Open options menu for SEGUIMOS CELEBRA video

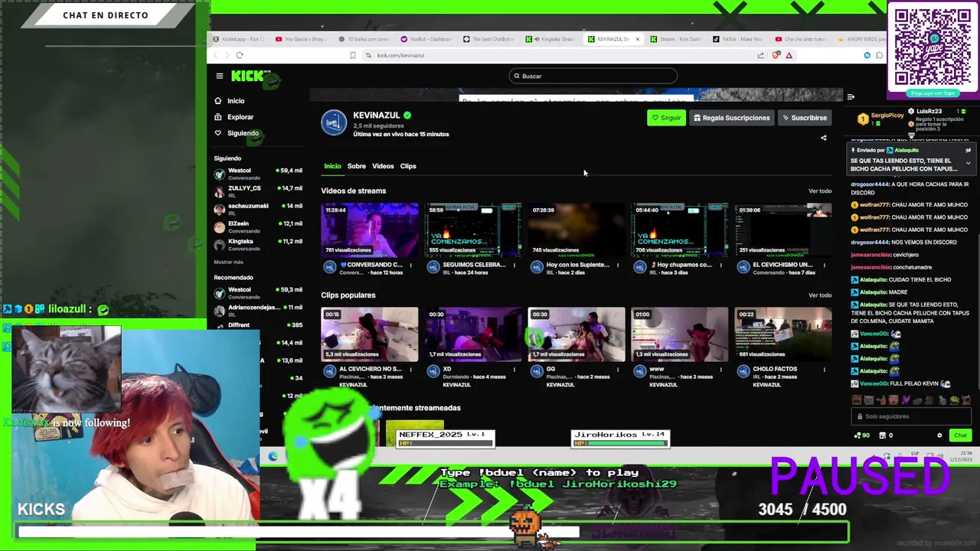(514, 266)
